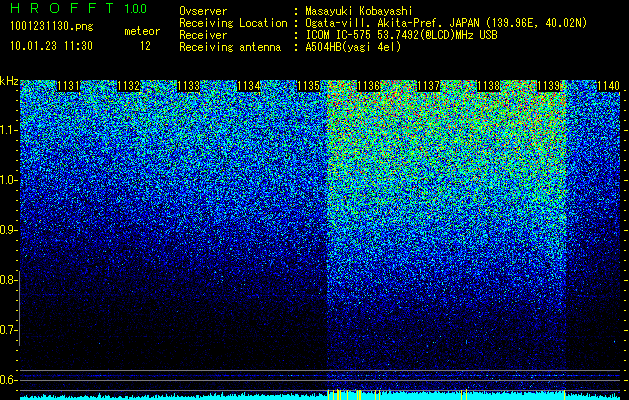629x400 pixels.
Task: Click the Receiving Location label
Action: tap(233, 23)
